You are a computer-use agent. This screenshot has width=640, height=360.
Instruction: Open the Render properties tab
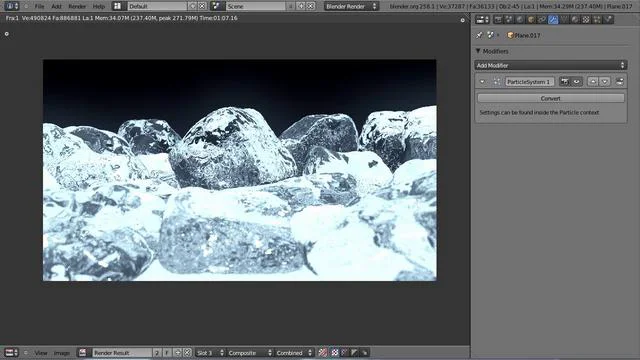[x=498, y=19]
